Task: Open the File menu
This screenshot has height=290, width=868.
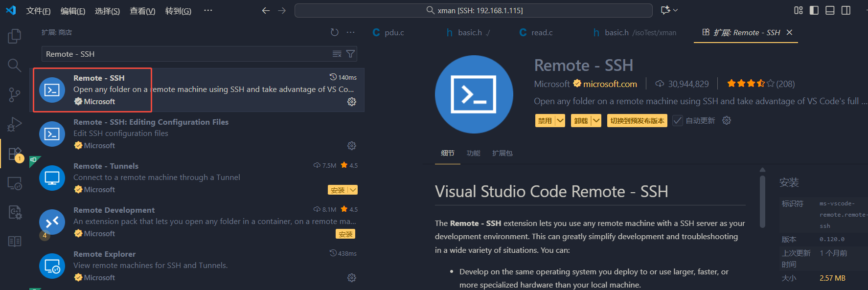Action: click(38, 11)
